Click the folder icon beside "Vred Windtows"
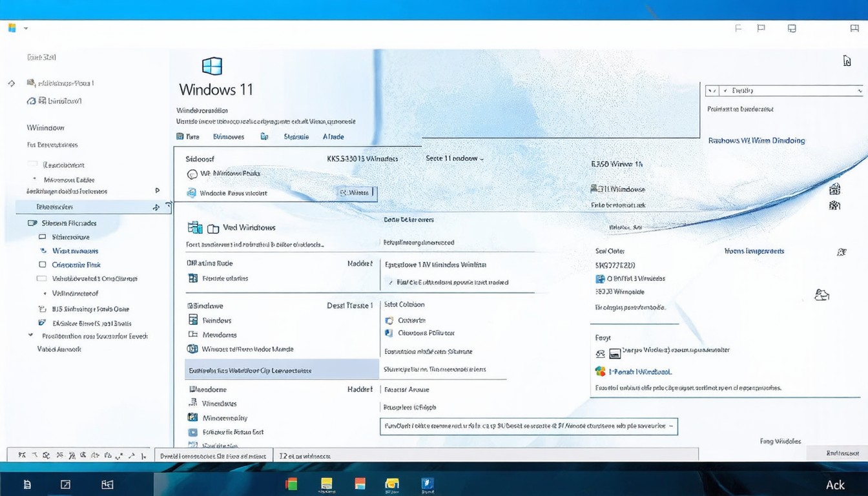This screenshot has height=496, width=868. click(213, 229)
